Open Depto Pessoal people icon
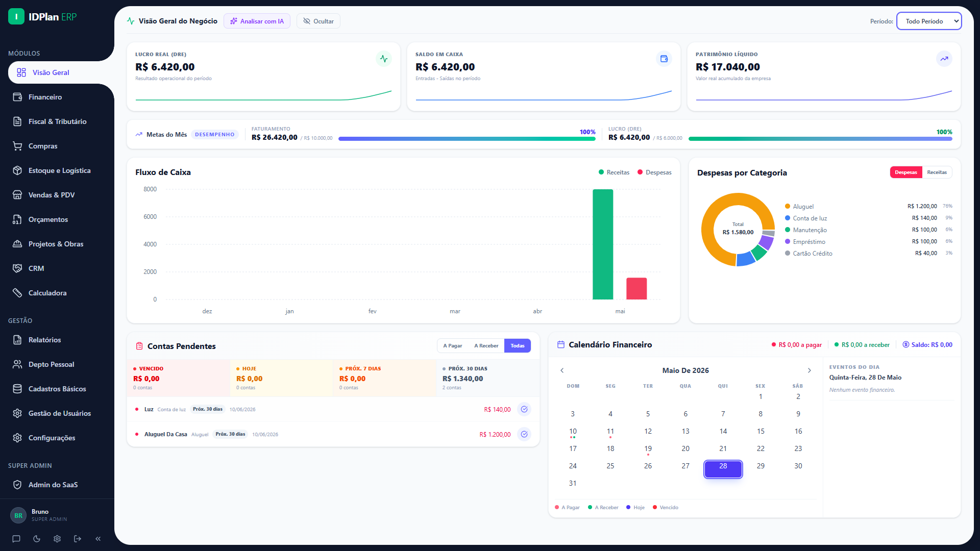The image size is (980, 551). click(x=17, y=364)
